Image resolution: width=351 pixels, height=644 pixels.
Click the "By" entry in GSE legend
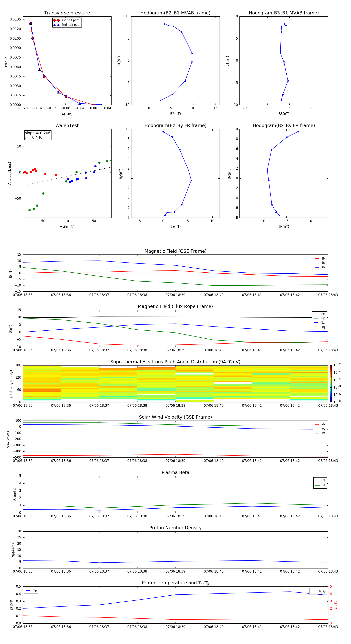tap(320, 263)
